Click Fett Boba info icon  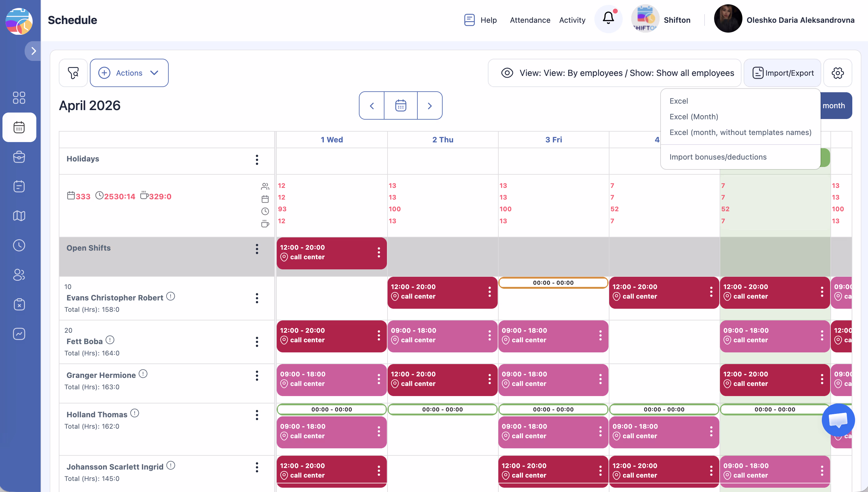point(110,340)
